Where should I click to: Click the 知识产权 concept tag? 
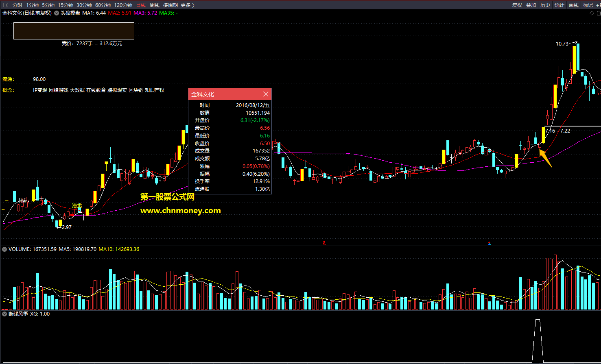coord(155,90)
